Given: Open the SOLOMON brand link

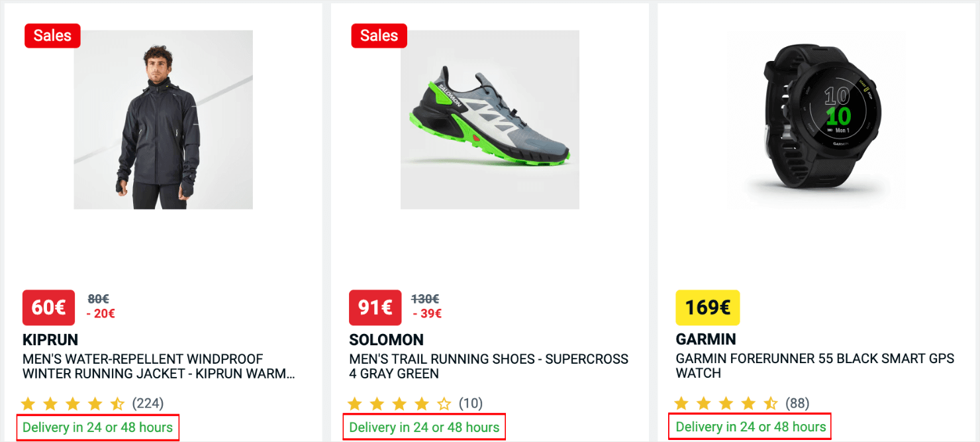Looking at the screenshot, I should [386, 340].
